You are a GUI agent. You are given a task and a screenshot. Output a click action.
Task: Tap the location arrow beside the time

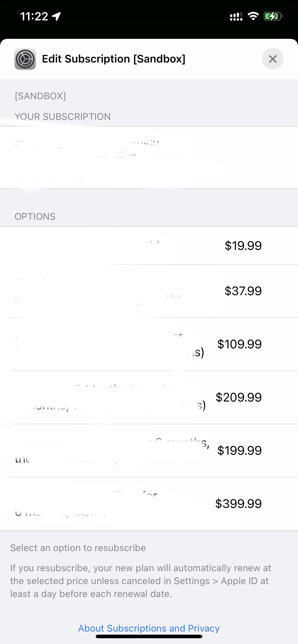coord(56,17)
